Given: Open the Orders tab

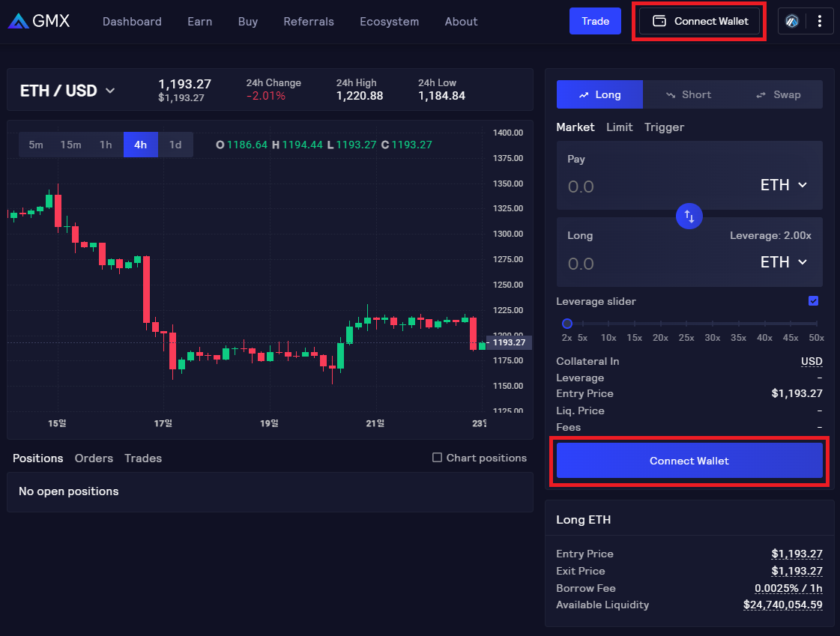Looking at the screenshot, I should (94, 458).
